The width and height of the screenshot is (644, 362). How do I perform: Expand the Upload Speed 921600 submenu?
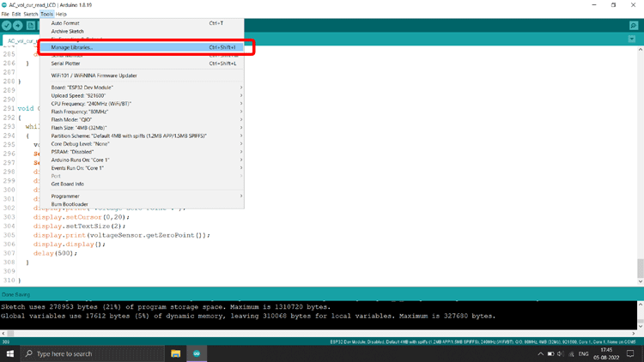coord(142,95)
